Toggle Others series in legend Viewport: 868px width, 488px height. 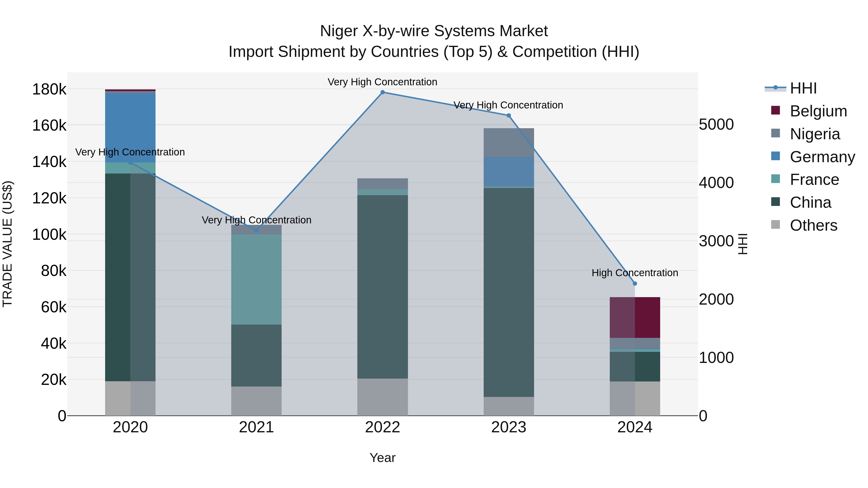tap(804, 225)
